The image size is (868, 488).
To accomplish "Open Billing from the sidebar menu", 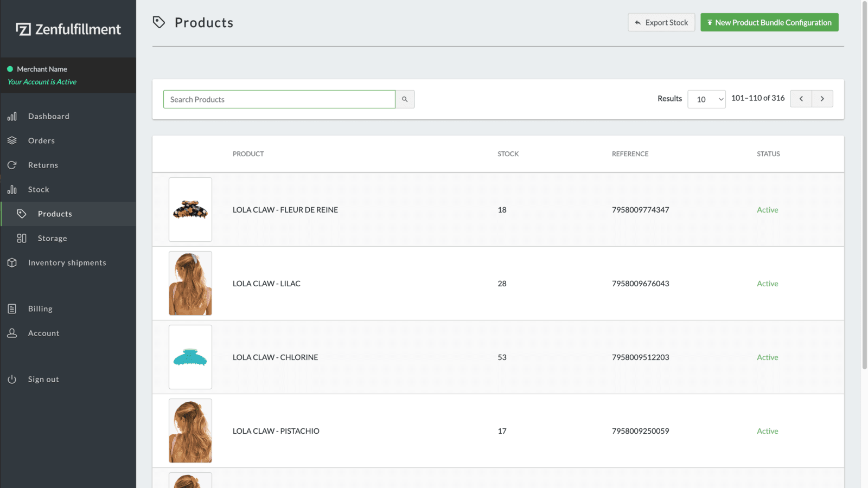I will [40, 309].
